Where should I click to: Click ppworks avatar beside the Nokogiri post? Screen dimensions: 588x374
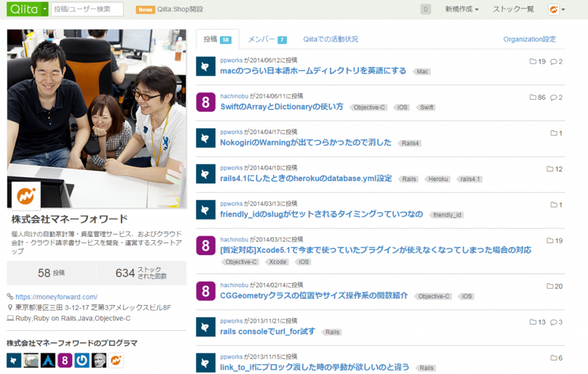206,138
